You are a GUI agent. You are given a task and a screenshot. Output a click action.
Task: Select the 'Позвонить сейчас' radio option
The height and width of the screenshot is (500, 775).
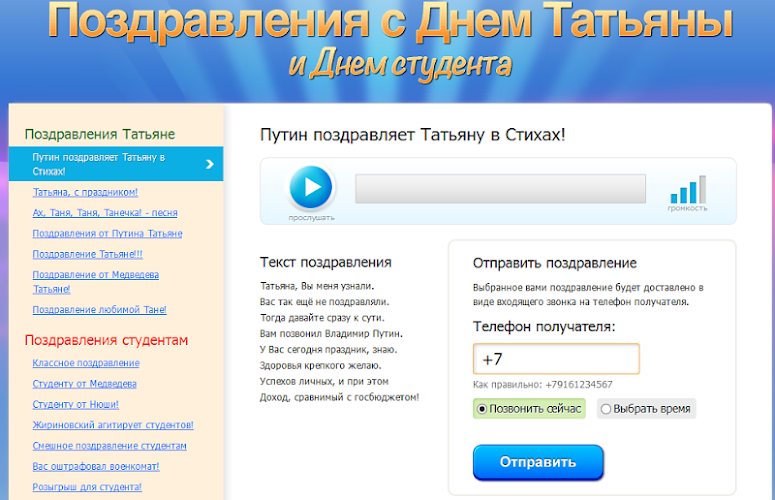tap(529, 409)
